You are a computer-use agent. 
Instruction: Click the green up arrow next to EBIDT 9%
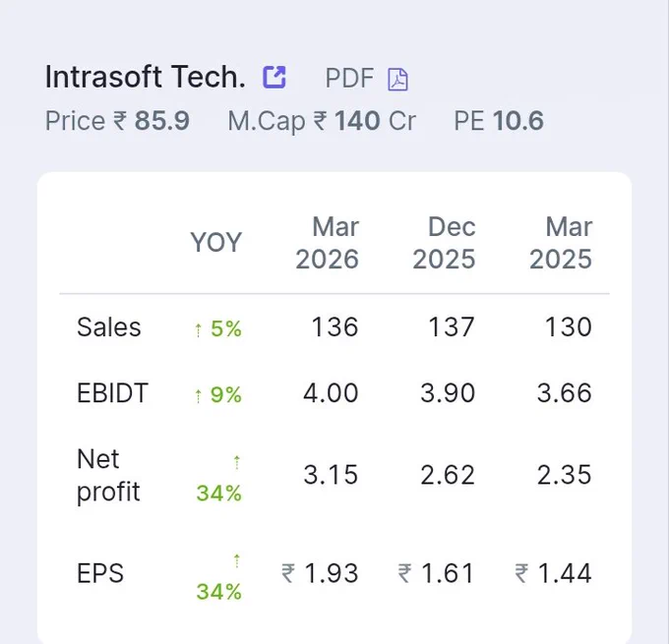tap(198, 396)
